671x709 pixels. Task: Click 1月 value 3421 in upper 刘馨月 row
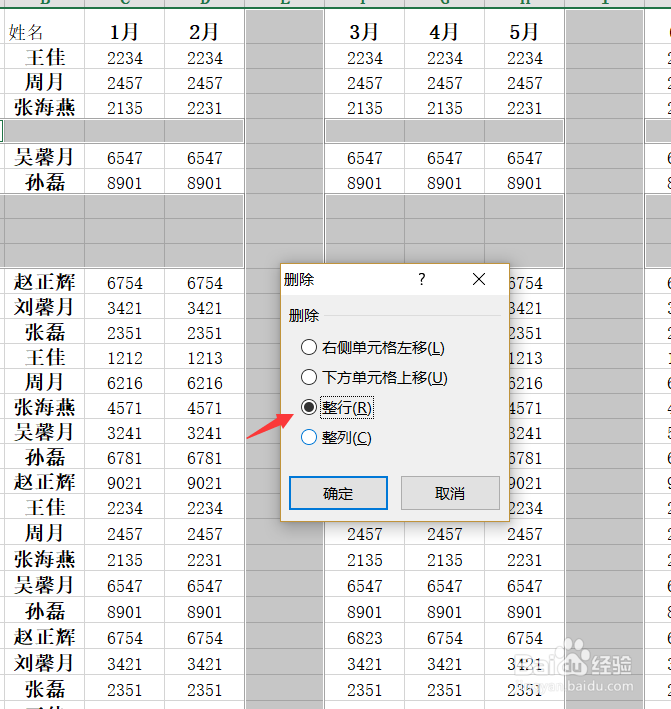click(124, 307)
